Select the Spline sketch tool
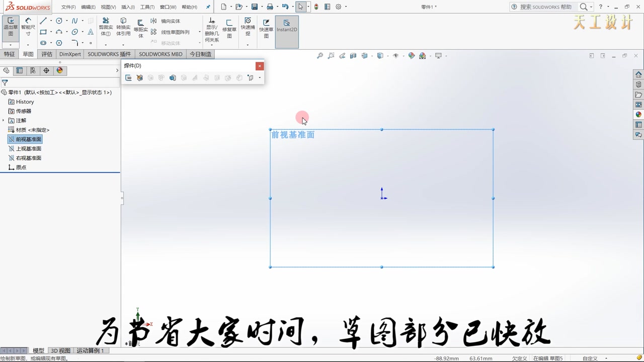The width and height of the screenshot is (644, 362). (x=75, y=21)
